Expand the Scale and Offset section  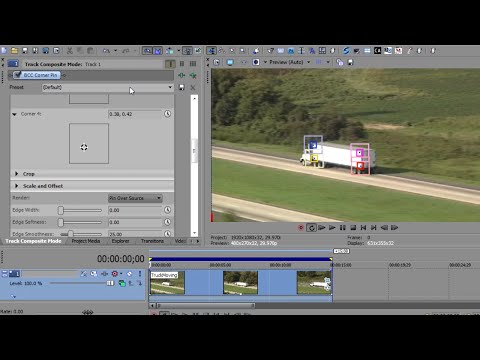click(16, 186)
